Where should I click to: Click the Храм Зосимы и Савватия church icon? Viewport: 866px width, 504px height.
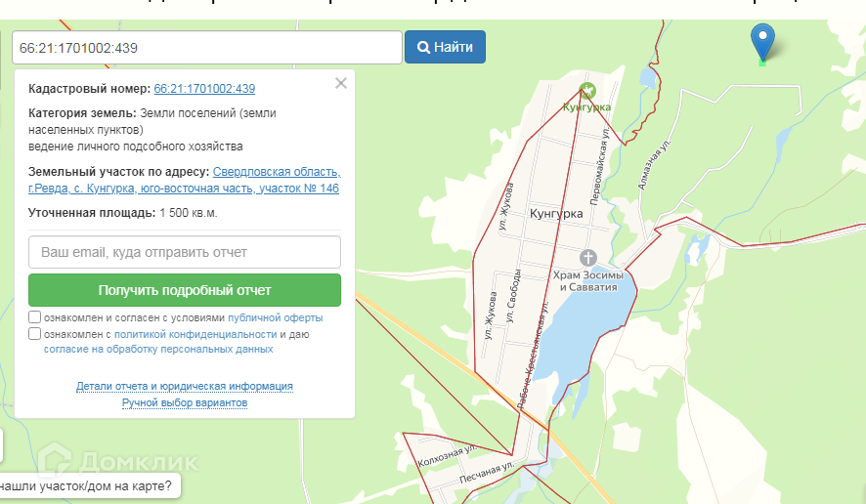(x=588, y=258)
